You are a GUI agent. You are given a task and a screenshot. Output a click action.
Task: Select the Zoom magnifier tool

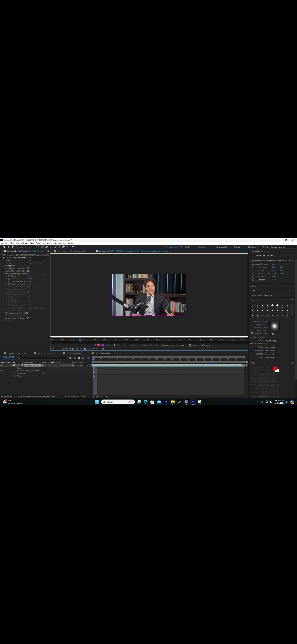coord(16,247)
